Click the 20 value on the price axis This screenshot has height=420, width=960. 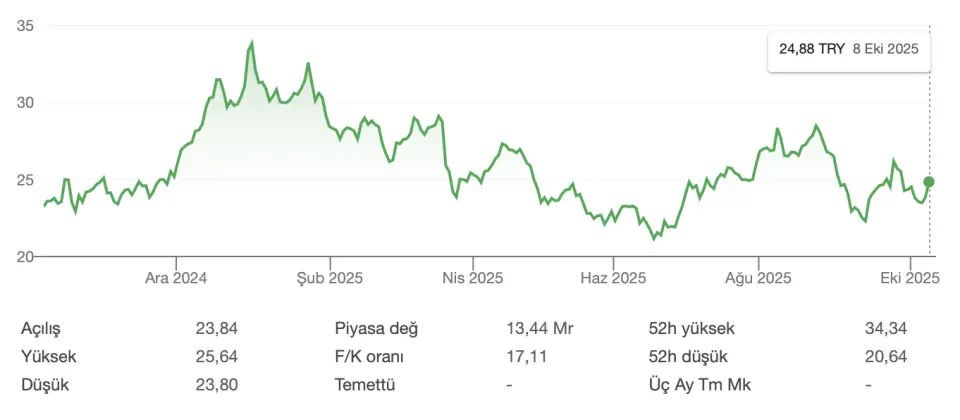26,257
